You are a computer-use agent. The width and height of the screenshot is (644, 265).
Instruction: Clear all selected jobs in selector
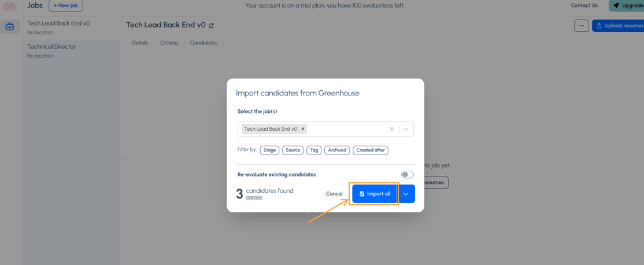pyautogui.click(x=392, y=129)
